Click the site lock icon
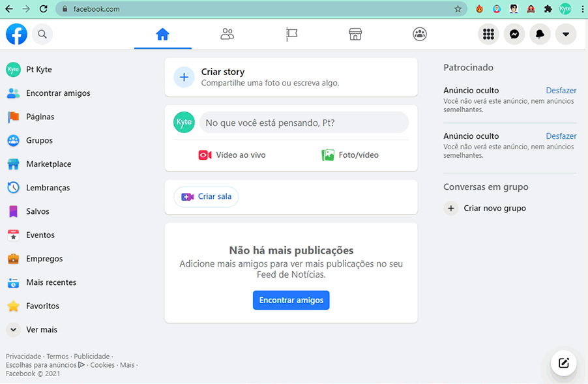Image resolution: width=588 pixels, height=384 pixels. tap(65, 9)
